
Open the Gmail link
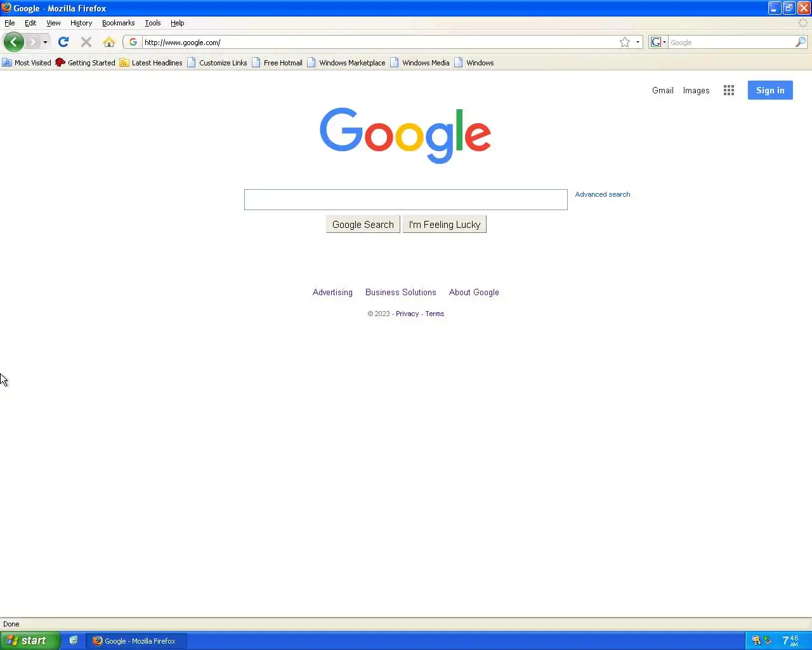click(x=663, y=91)
